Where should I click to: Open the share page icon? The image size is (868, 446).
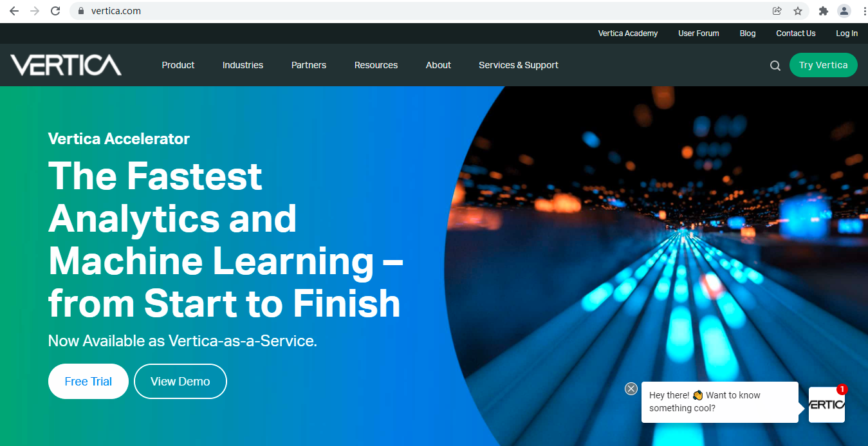click(x=777, y=11)
